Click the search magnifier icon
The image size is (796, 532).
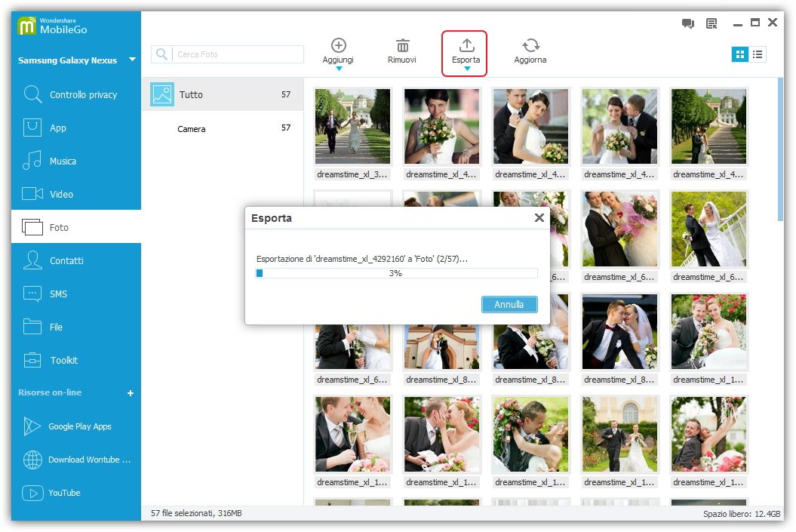[161, 54]
